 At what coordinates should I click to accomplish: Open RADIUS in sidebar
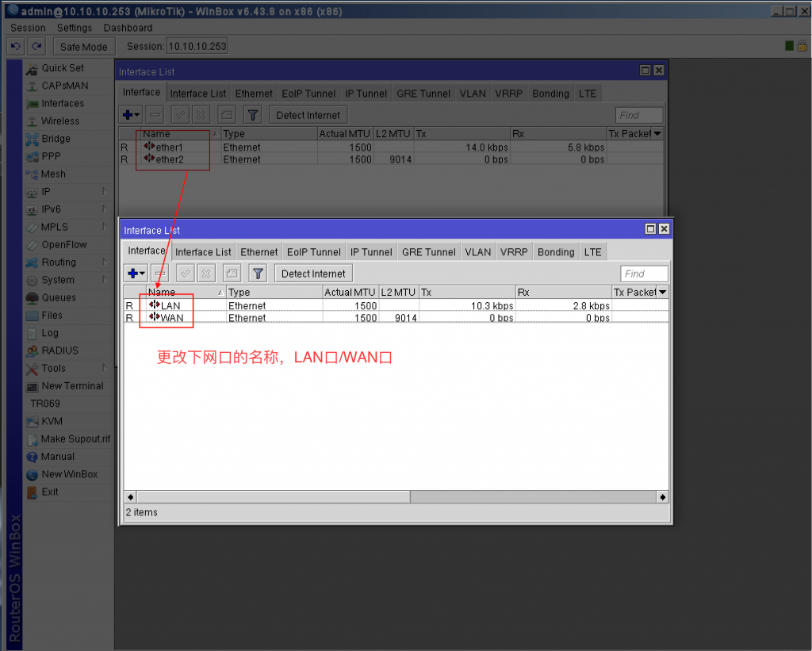tap(59, 350)
